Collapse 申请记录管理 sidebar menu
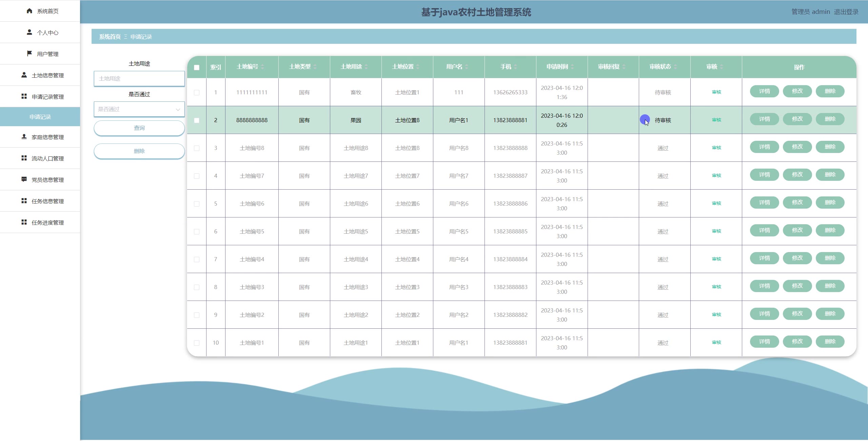This screenshot has height=441, width=868. point(40,96)
